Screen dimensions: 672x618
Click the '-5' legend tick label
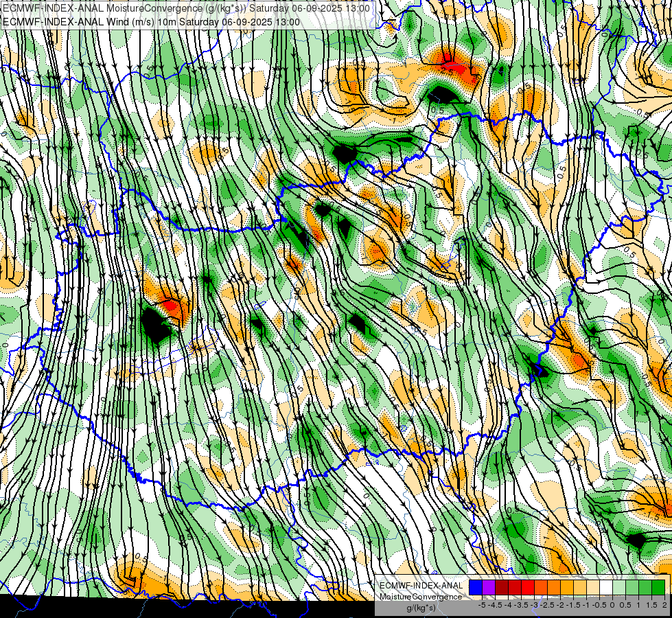tap(482, 605)
